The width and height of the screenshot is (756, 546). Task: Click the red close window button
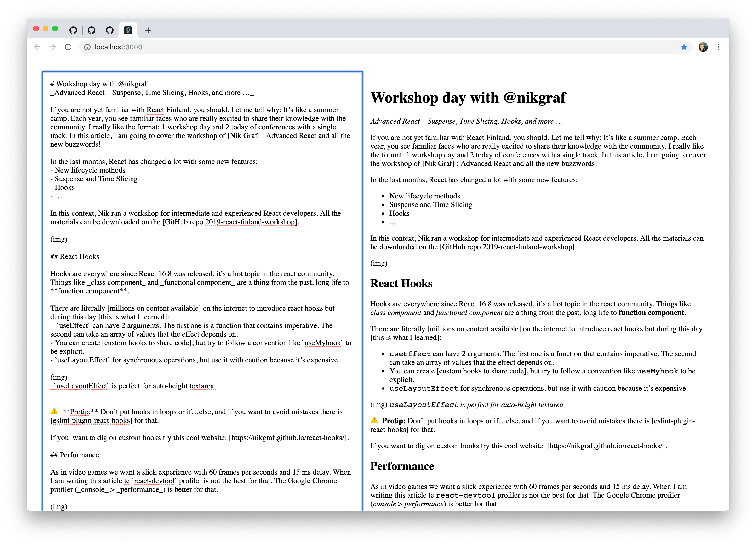point(36,29)
